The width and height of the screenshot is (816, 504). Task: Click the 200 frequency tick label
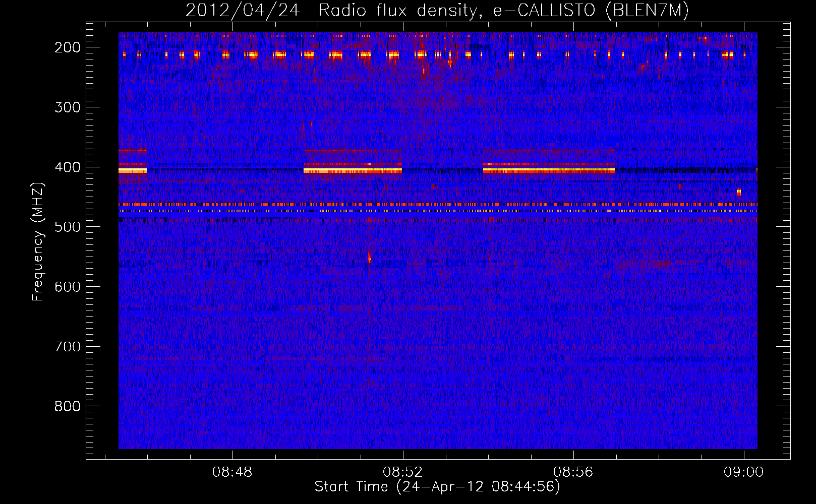click(x=68, y=47)
